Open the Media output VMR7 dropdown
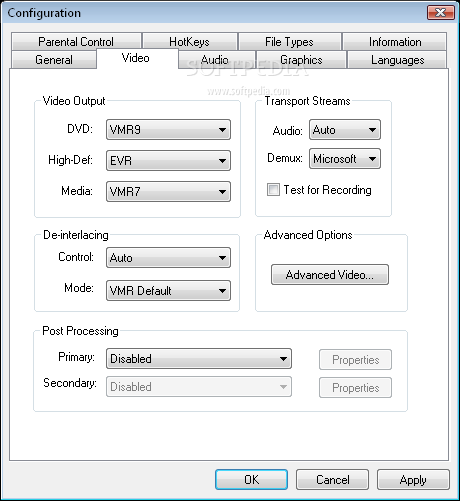The height and width of the screenshot is (501, 460). tap(168, 191)
